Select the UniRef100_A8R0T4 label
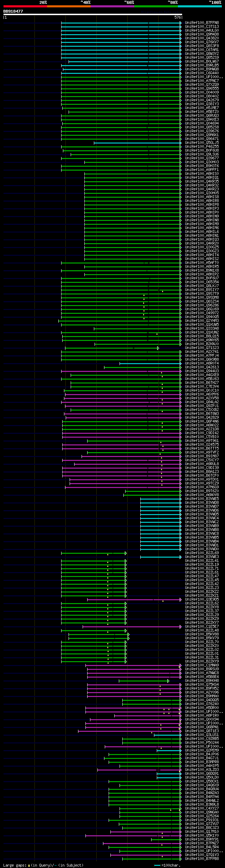Viewport: 225px width, 868px height. 202,363
